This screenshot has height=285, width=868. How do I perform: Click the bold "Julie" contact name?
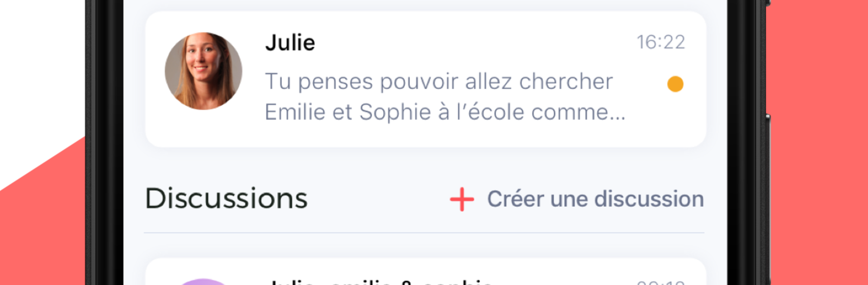(x=290, y=43)
